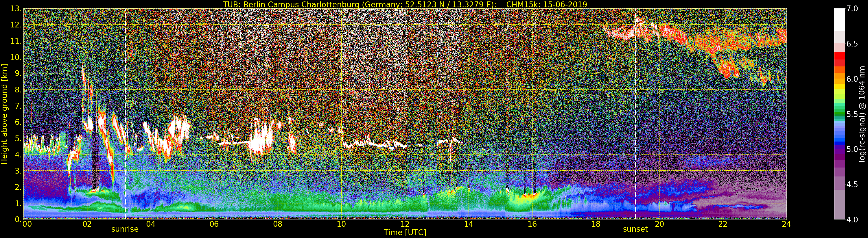
Task: Click the height tick label '12.'
Action: click(x=16, y=25)
